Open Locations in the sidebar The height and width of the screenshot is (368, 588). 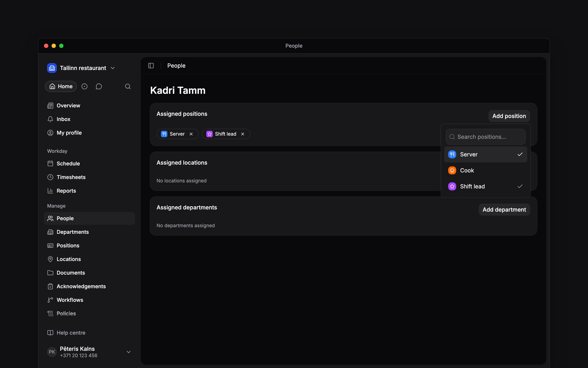[x=89, y=259]
